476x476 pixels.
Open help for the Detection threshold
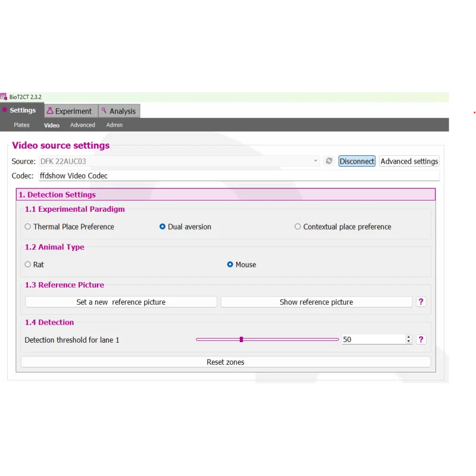(421, 339)
